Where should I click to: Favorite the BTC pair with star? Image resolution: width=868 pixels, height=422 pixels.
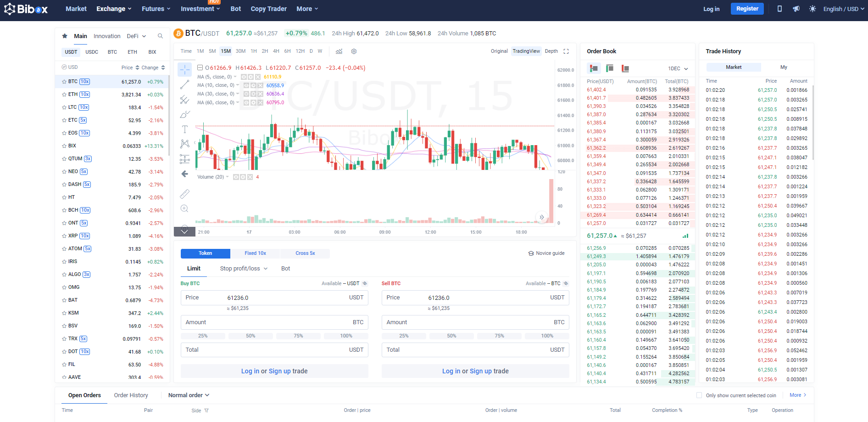click(x=64, y=82)
